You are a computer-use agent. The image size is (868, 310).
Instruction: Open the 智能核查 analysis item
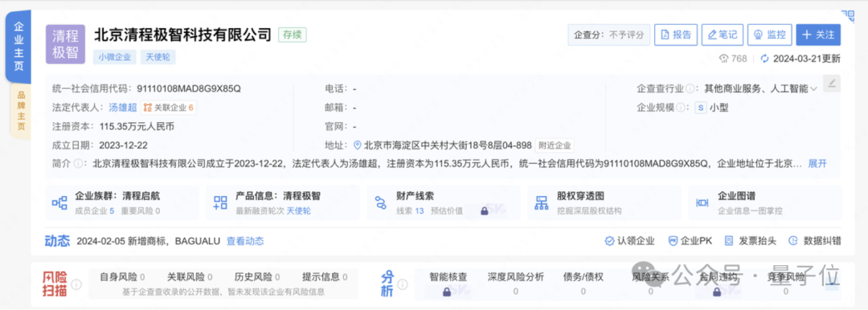[x=448, y=283]
